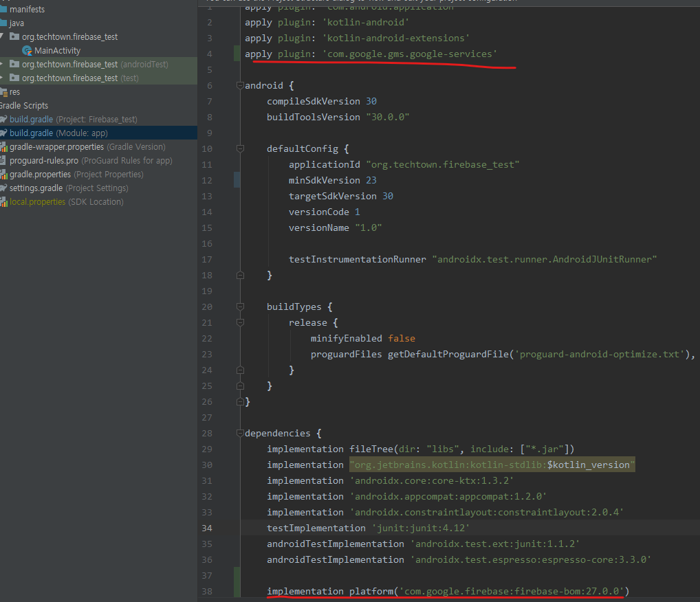Image resolution: width=700 pixels, height=602 pixels.
Task: Click espresso-core:3.3.0 dependency string
Action: point(530,559)
